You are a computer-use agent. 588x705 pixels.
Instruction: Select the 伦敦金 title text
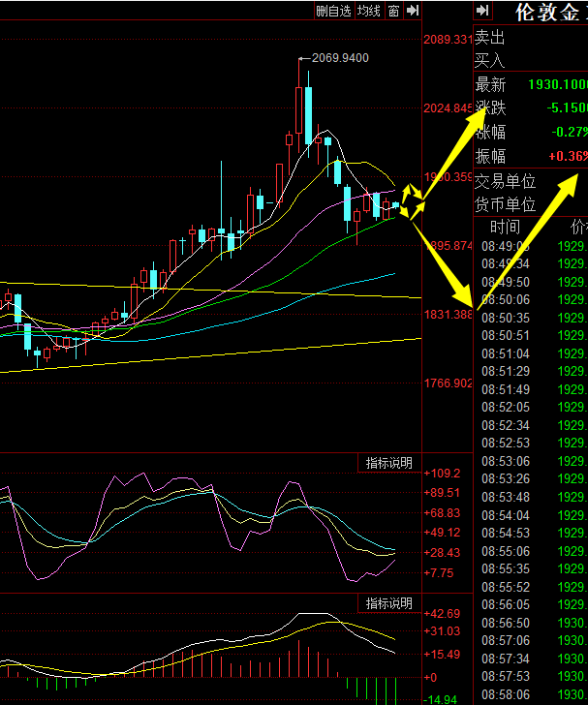tap(547, 13)
